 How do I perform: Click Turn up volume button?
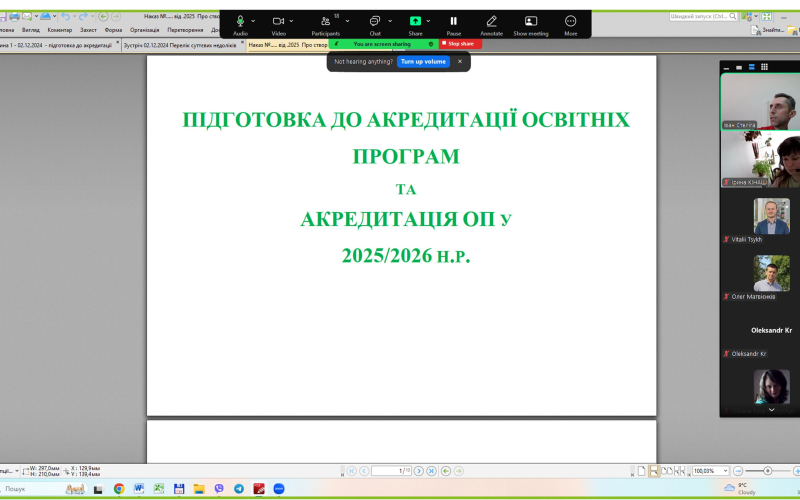(423, 61)
